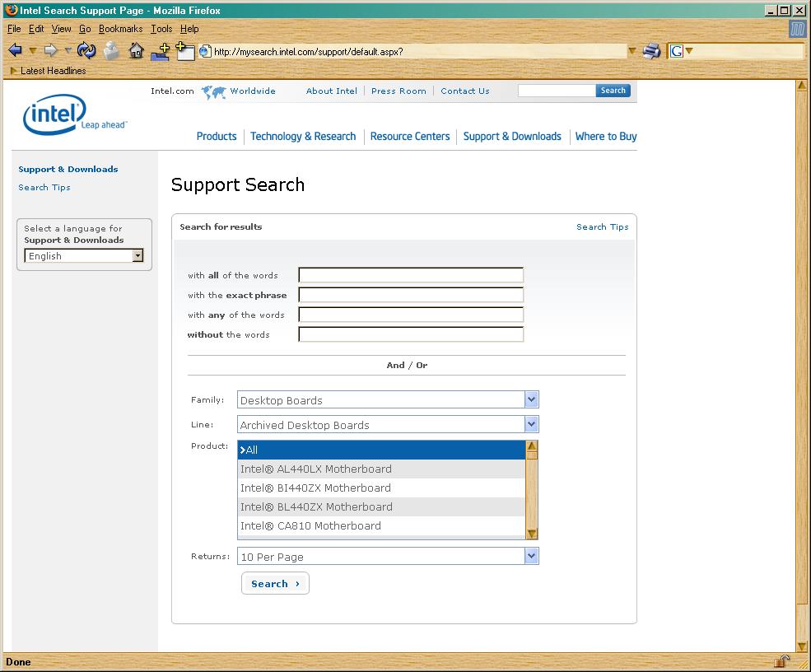Click Search Tips link in search panel
The height and width of the screenshot is (672, 811).
coord(603,227)
